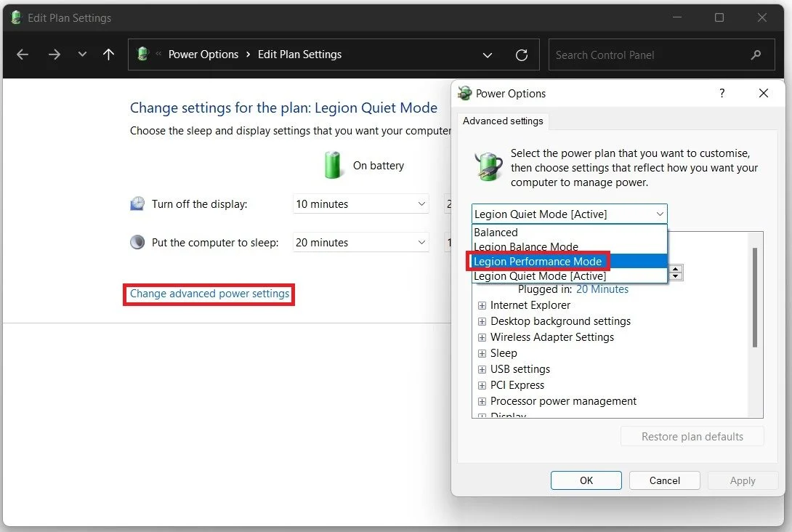Open Change advanced power settings link
The width and height of the screenshot is (792, 532).
click(x=209, y=294)
